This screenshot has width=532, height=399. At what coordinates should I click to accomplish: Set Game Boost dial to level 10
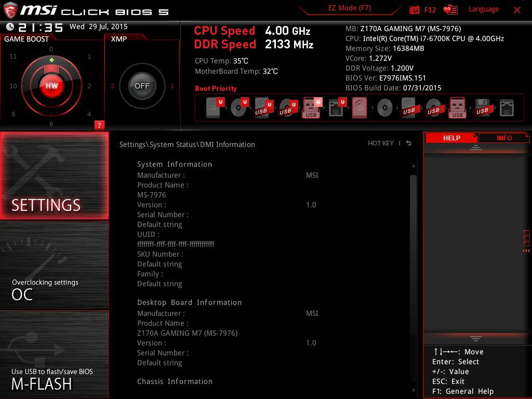13,86
